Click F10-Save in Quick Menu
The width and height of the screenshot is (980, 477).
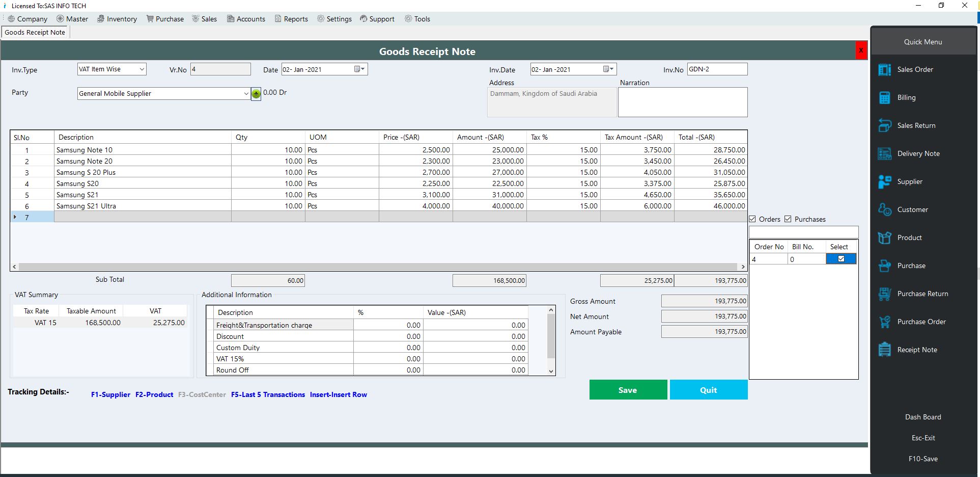point(923,459)
